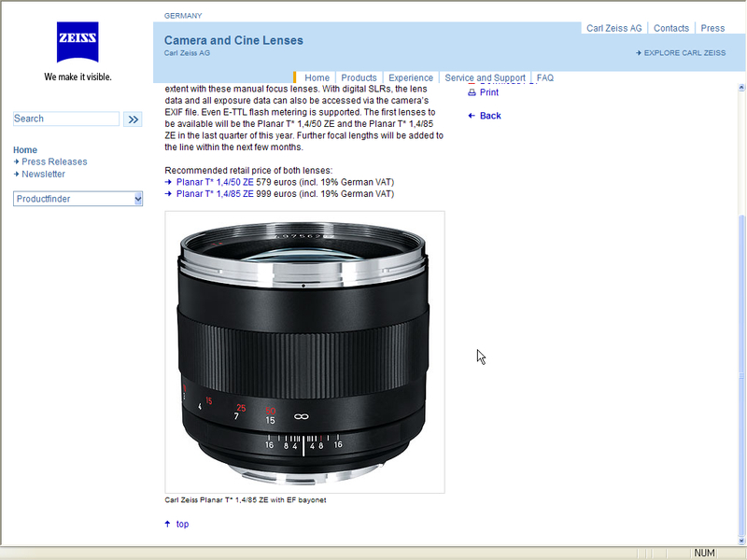This screenshot has height=560, width=747.
Task: Click the NUM indicator in status bar
Action: tap(704, 553)
